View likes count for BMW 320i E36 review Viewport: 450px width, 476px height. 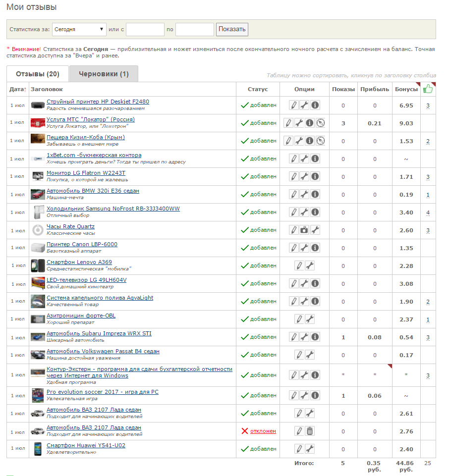[x=428, y=195]
